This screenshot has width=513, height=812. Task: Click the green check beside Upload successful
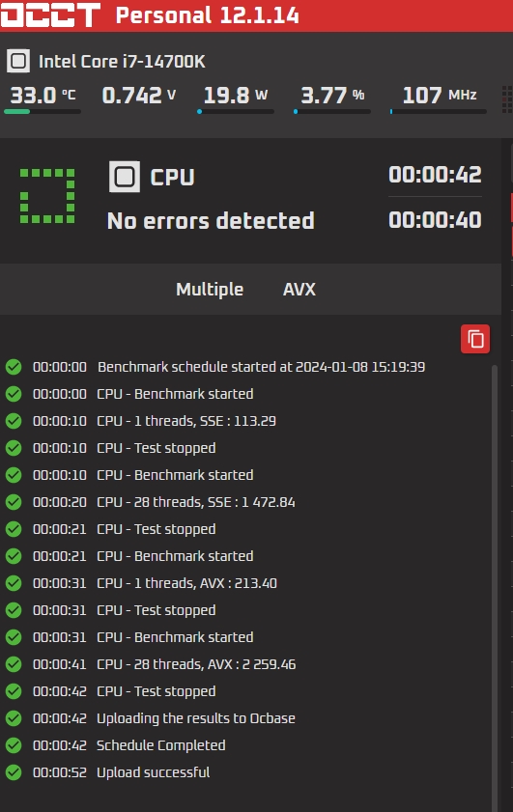(x=14, y=772)
